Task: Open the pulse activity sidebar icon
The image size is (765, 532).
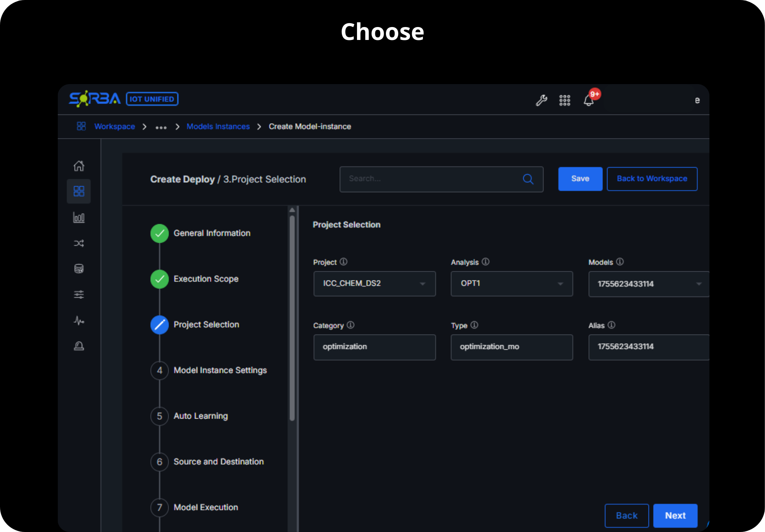Action: (x=79, y=320)
